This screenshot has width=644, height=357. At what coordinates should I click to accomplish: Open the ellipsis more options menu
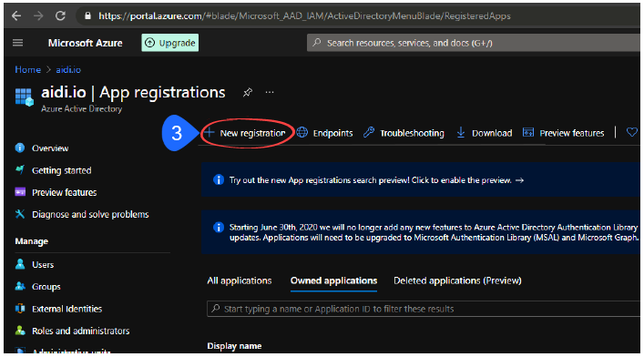coord(270,92)
